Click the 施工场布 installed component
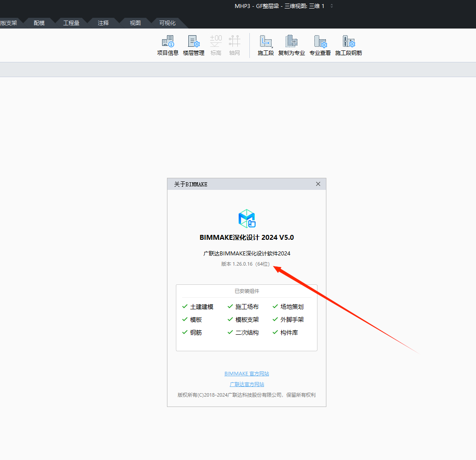The image size is (476, 460). pos(243,307)
